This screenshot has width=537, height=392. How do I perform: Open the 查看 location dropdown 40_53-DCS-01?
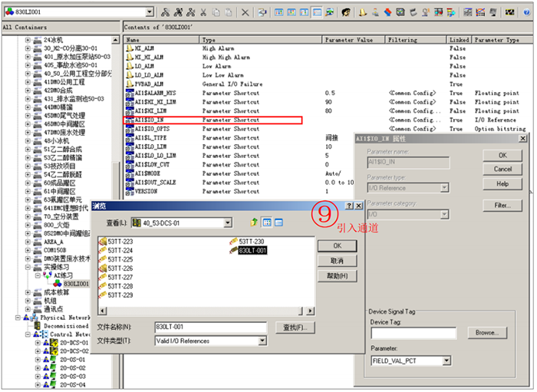click(x=228, y=222)
